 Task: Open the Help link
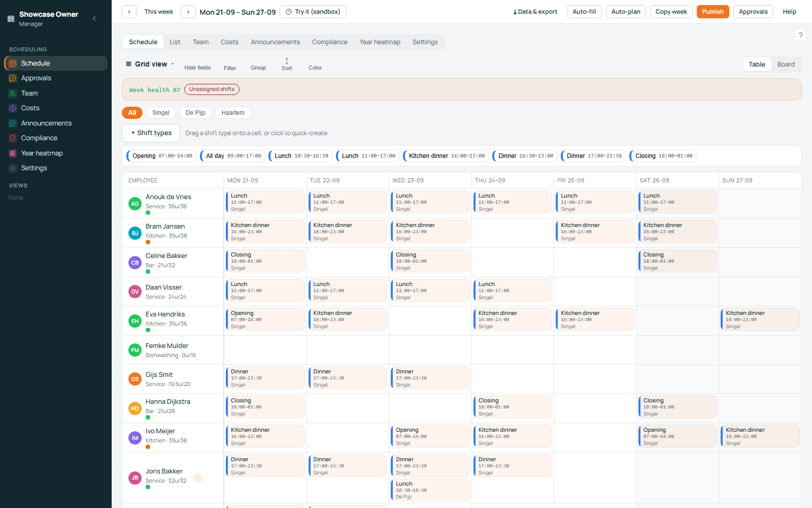[789, 12]
